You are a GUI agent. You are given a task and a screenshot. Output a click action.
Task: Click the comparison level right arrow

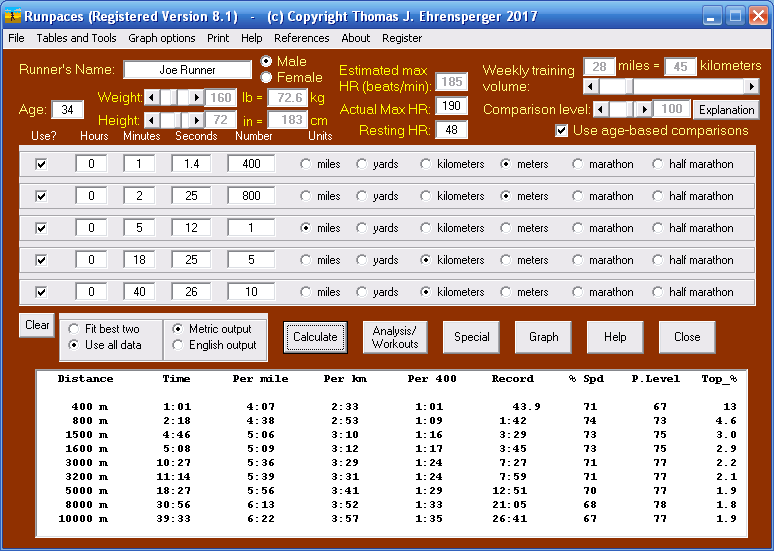click(x=645, y=109)
